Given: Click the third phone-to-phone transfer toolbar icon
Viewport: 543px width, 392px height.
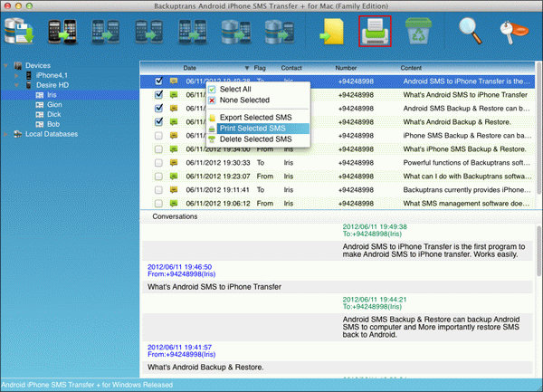Looking at the screenshot, I should (x=106, y=32).
